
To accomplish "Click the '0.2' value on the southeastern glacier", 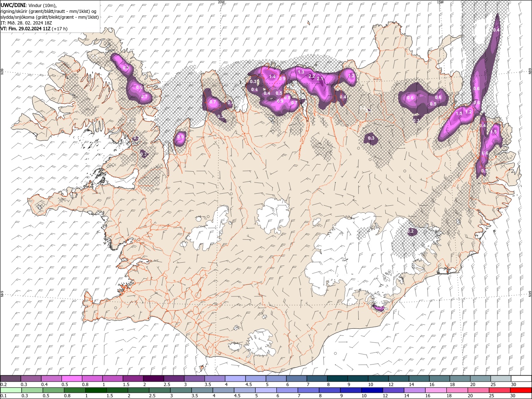I will [411, 231].
